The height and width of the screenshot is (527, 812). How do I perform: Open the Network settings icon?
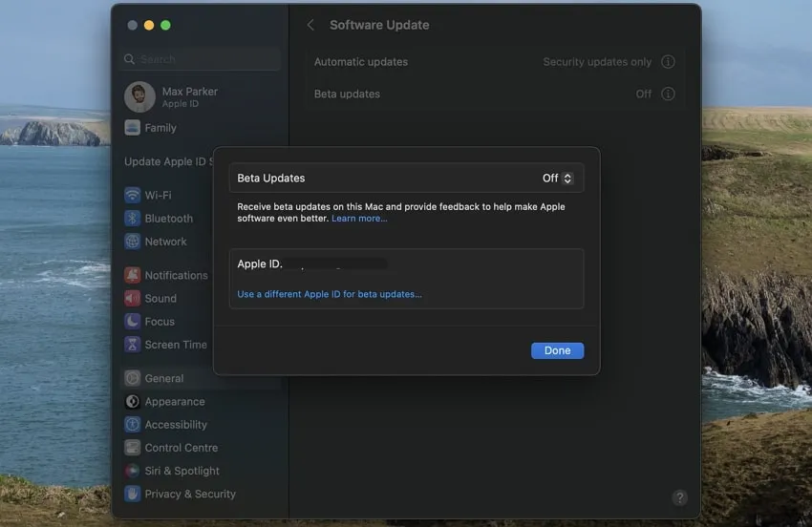point(132,242)
